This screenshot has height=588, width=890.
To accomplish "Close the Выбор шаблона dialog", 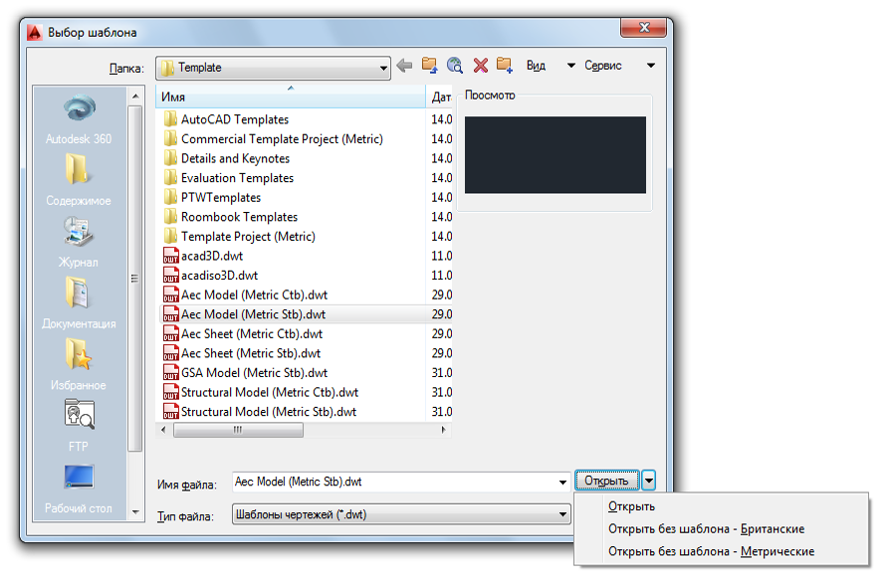I will (x=643, y=27).
